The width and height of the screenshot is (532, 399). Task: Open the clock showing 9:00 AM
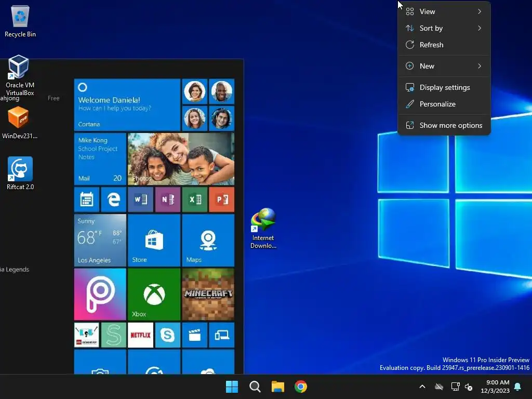coord(495,387)
